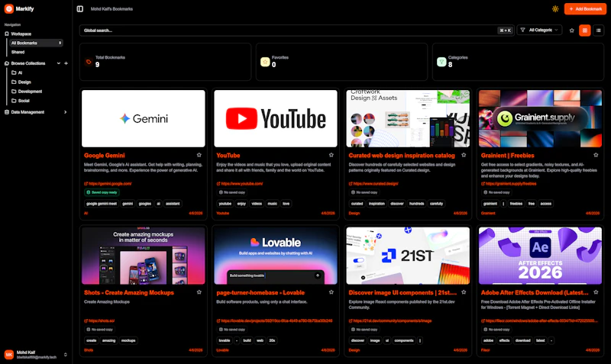Click the '20x' tag on Lovable card
Image resolution: width=611 pixels, height=364 pixels.
(x=272, y=340)
